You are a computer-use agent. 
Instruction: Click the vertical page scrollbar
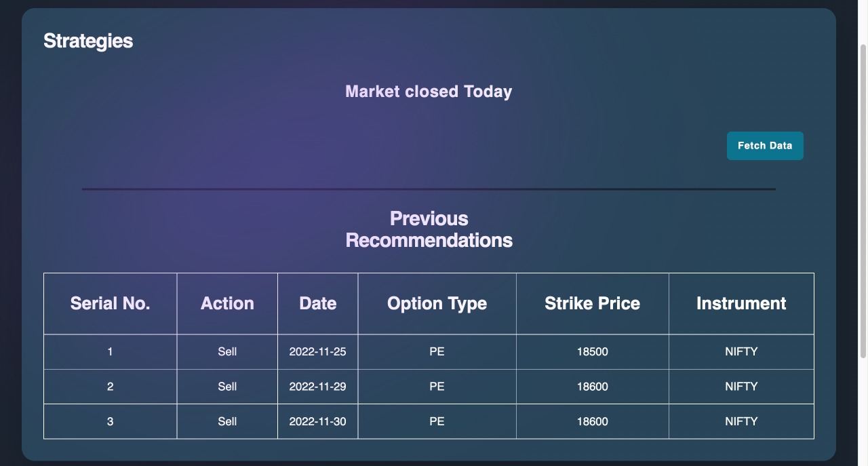[x=863, y=203]
